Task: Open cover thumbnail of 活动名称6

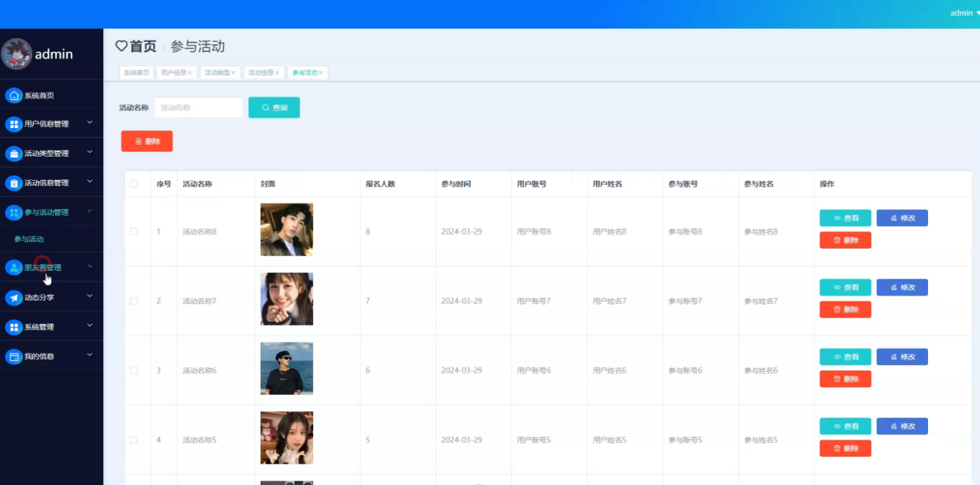Action: [287, 369]
